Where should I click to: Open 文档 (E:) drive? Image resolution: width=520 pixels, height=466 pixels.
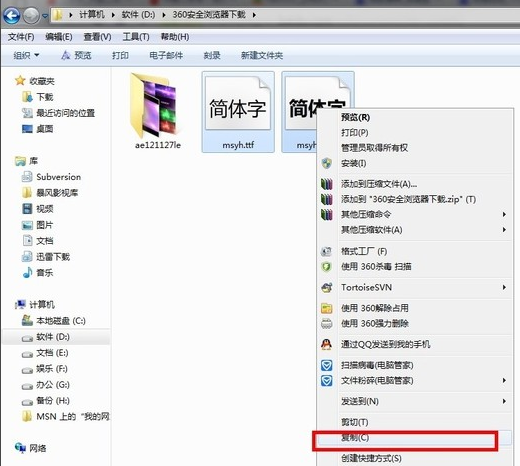(x=45, y=353)
